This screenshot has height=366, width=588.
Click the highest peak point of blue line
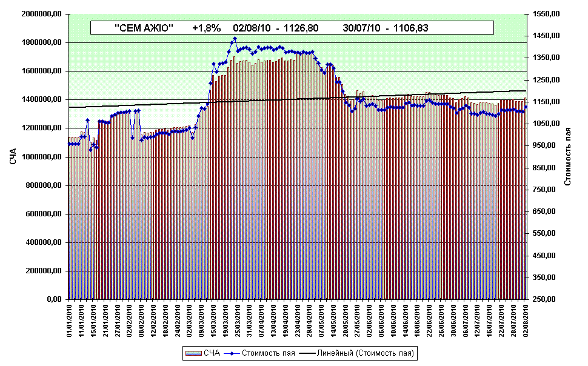pos(235,38)
